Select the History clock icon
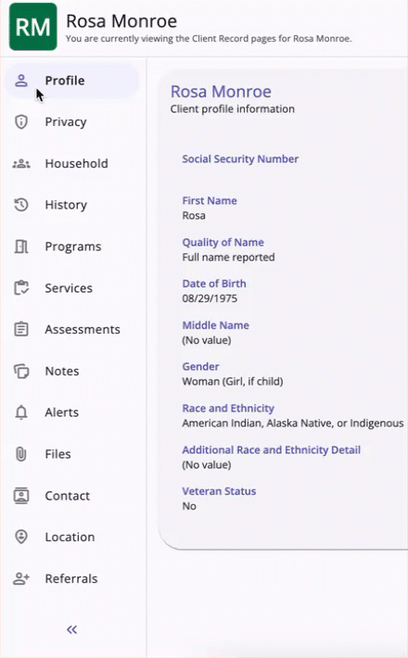This screenshot has height=658, width=408. point(21,205)
